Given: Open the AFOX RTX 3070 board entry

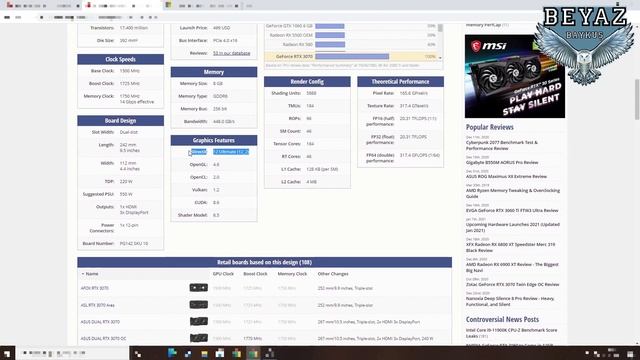Looking at the screenshot, I should click(x=95, y=288).
